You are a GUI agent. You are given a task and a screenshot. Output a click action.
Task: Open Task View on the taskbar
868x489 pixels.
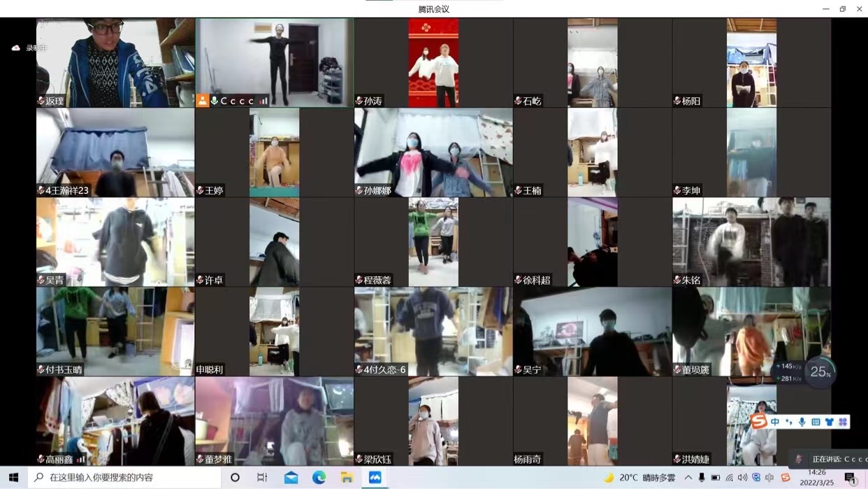pos(262,477)
